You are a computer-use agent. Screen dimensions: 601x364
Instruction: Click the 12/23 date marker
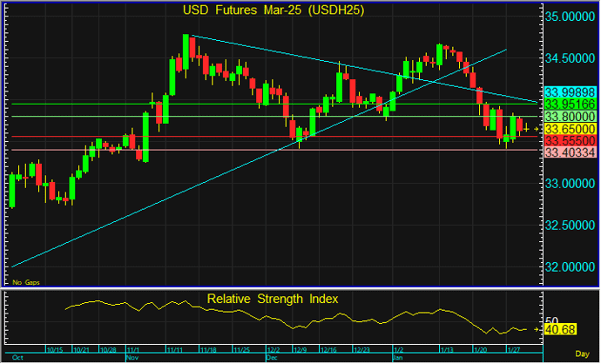(x=360, y=350)
